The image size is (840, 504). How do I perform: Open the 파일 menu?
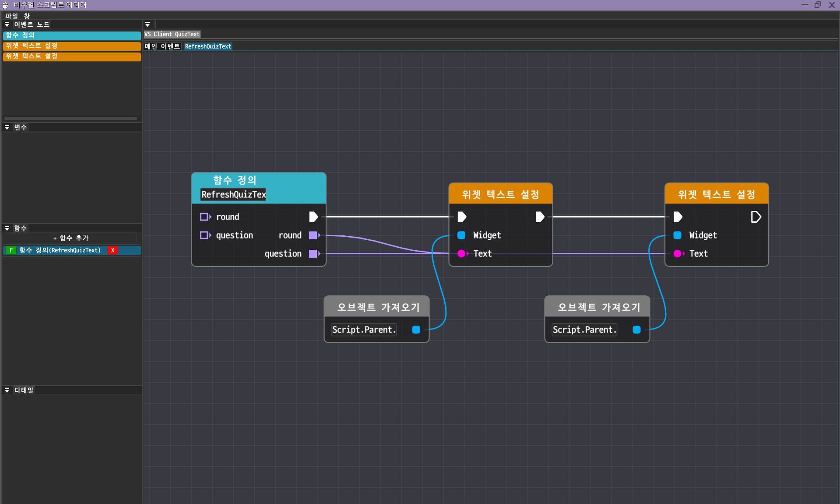point(11,16)
